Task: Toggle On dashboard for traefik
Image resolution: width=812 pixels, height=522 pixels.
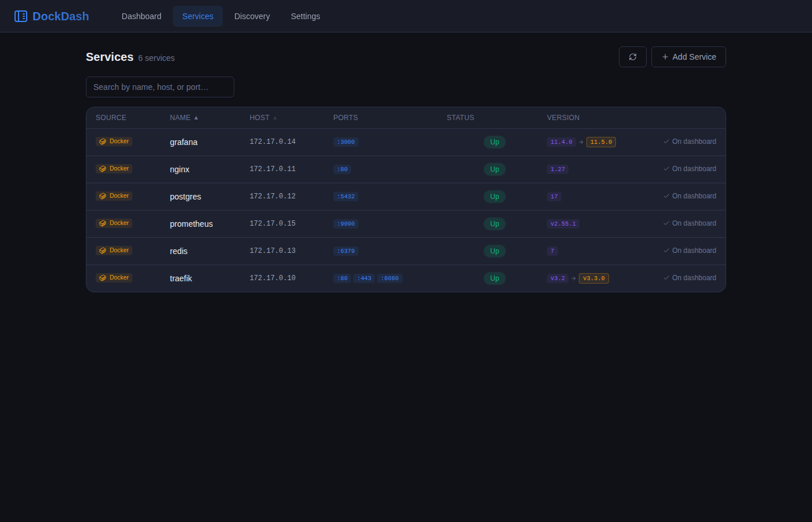Action: tap(690, 278)
